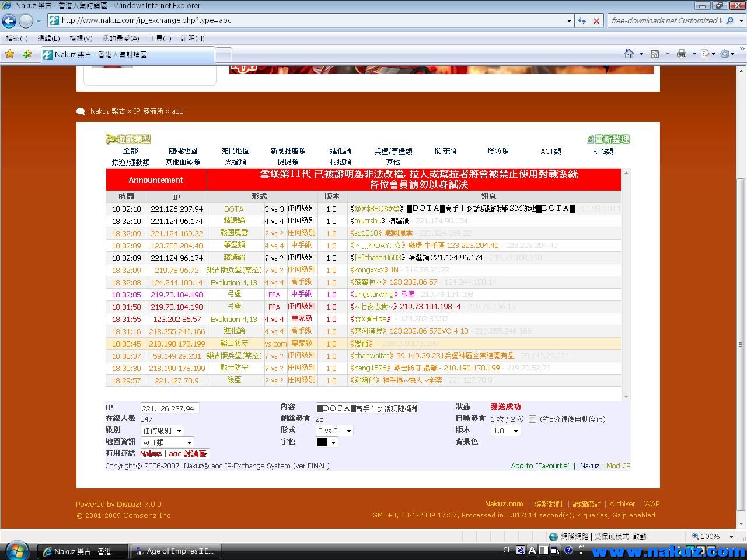Open the Print options dropdown arrow
Viewport: 747px width, 560px height.
click(x=693, y=54)
